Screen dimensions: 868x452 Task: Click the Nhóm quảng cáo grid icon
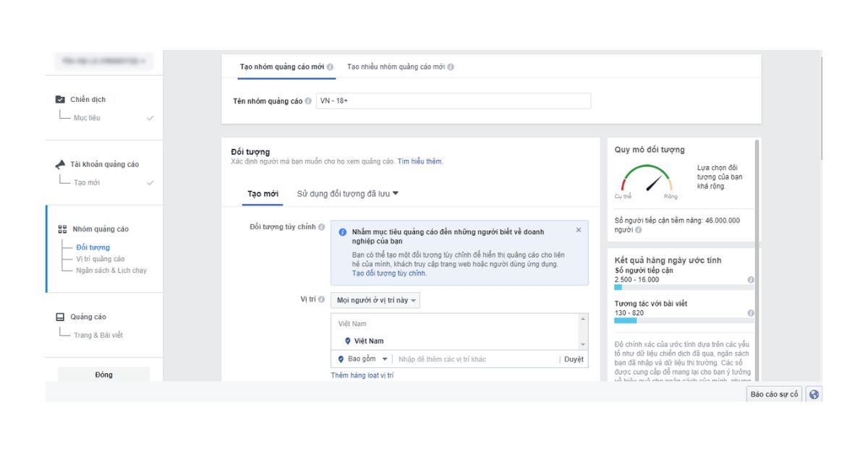(x=62, y=229)
